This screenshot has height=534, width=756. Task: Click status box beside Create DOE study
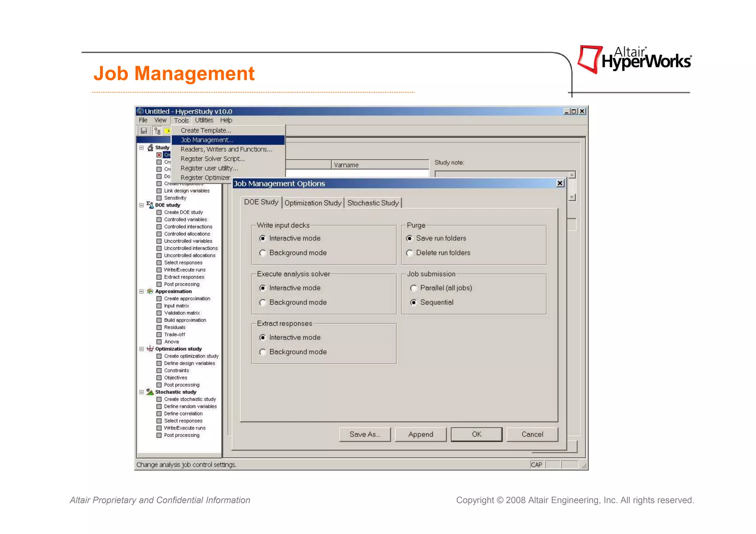[x=159, y=212]
